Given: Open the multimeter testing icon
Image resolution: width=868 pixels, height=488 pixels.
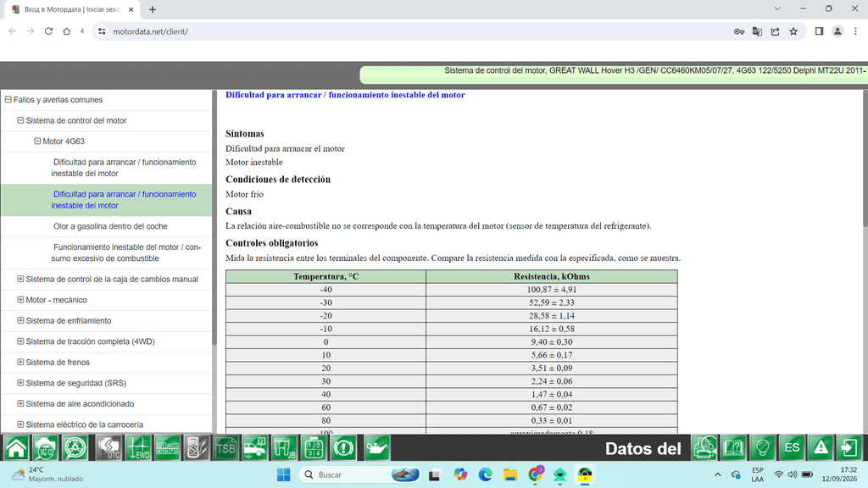Looking at the screenshot, I should (197, 447).
